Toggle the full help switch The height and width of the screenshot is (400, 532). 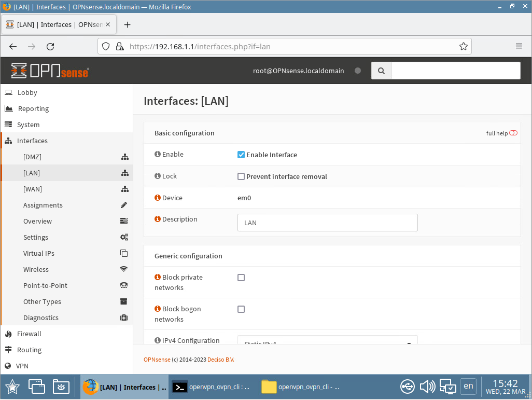[x=513, y=133]
